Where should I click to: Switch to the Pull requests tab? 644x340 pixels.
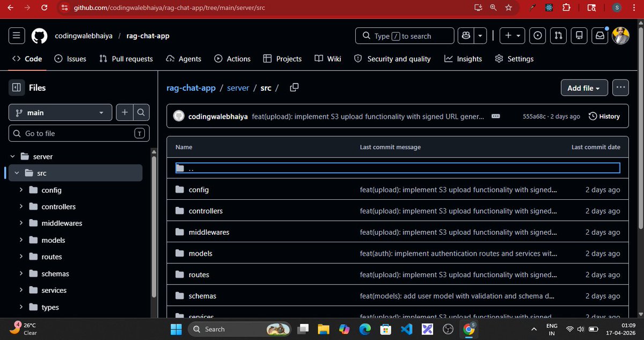click(126, 59)
